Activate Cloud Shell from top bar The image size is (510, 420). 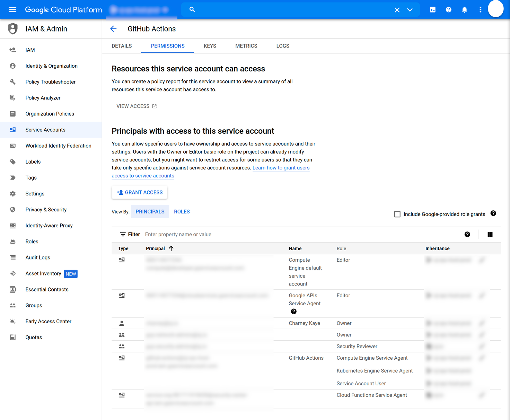(x=432, y=10)
